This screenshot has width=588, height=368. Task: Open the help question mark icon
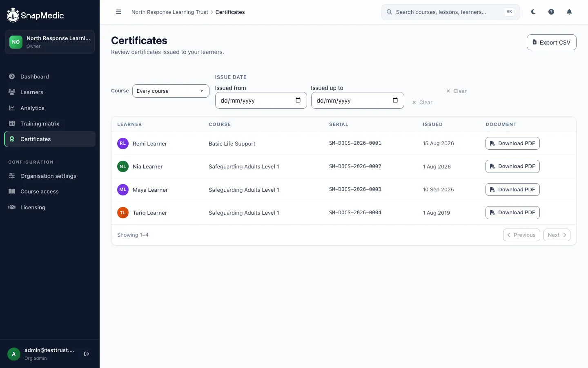pyautogui.click(x=551, y=12)
